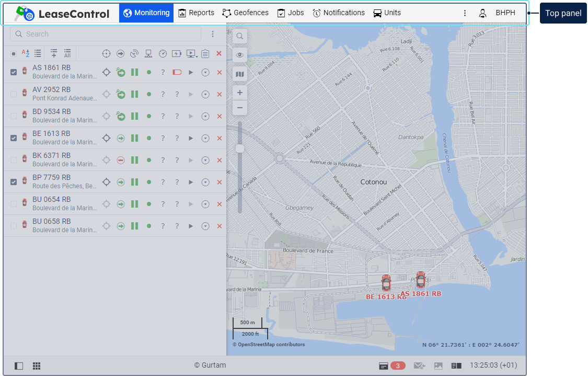Screen dimensions: 588x376
Task: Open the notification messages icon showing 3
Action: pos(392,366)
